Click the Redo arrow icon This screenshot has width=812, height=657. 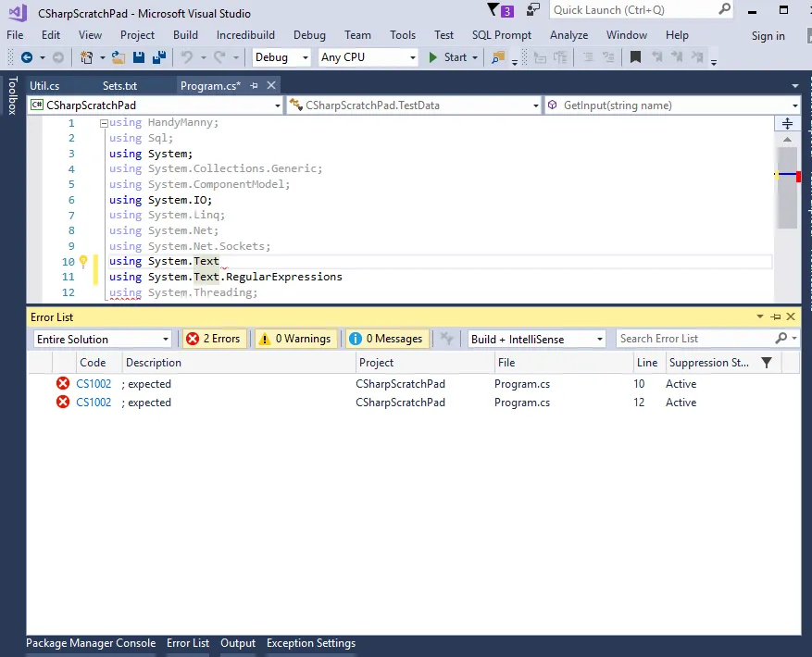tap(219, 57)
